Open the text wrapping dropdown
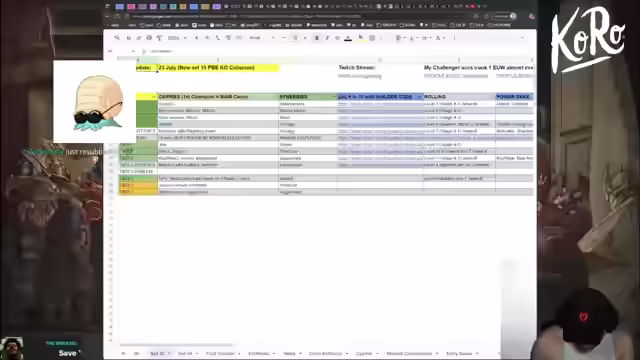 coord(426,38)
